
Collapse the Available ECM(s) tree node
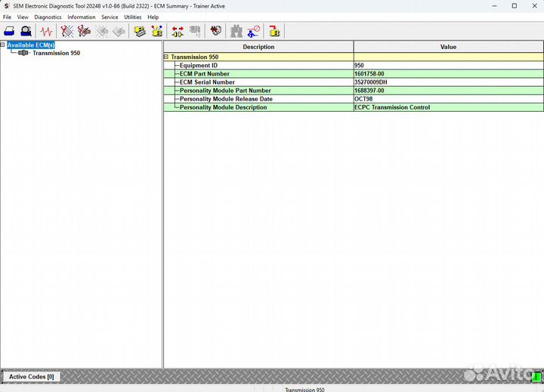coord(3,45)
